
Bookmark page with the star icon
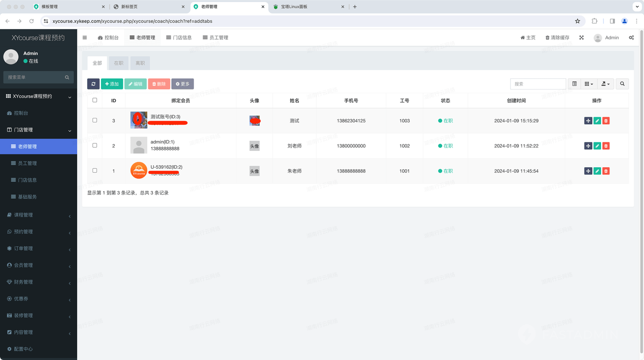[x=578, y=21]
